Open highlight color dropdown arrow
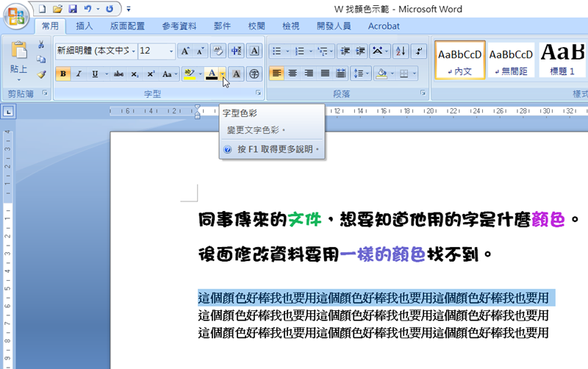 [x=201, y=74]
